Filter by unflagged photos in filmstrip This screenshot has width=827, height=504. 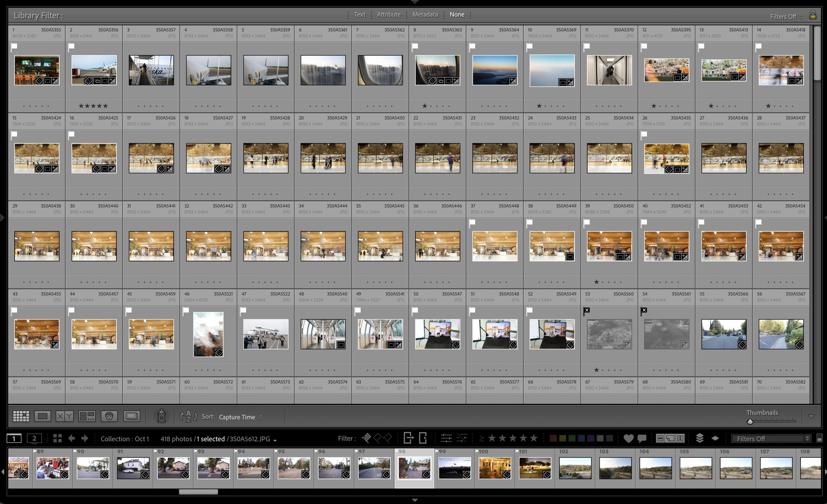(x=377, y=438)
